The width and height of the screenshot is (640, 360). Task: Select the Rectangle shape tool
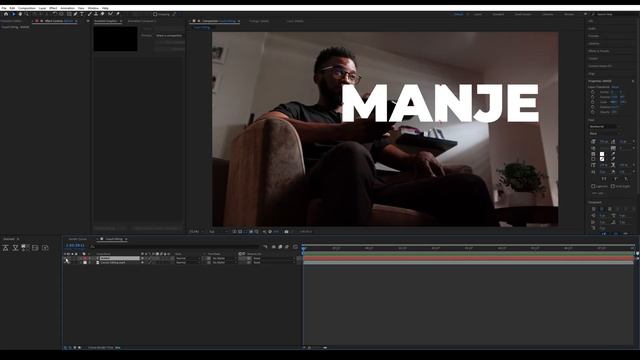click(69, 14)
